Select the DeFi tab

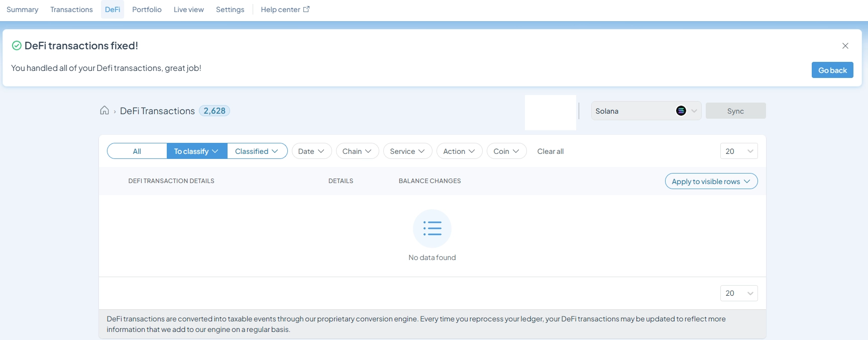click(x=113, y=10)
